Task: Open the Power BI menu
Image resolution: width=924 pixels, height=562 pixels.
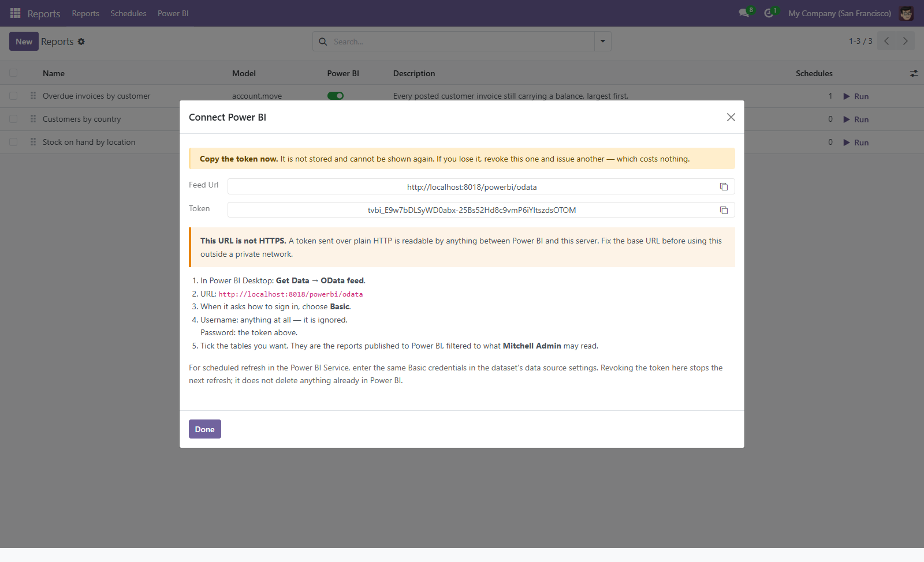Action: point(173,13)
